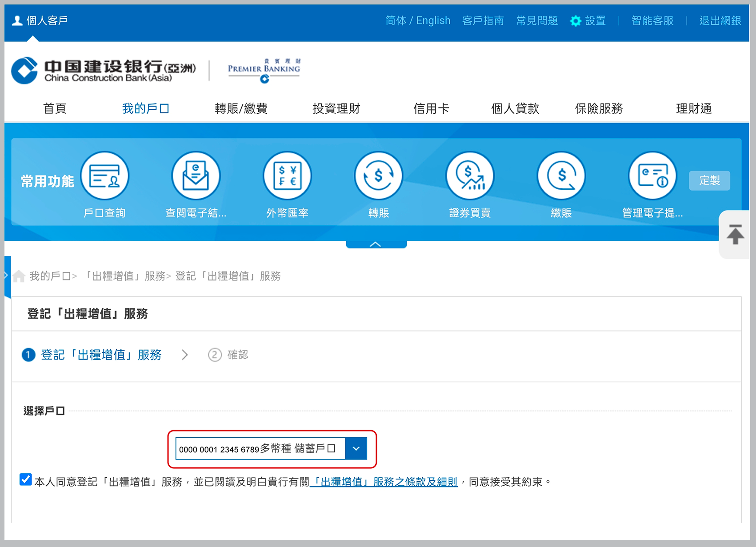The image size is (756, 547).
Task: Collapse the 常用功能 shortcuts panel
Action: [x=376, y=244]
